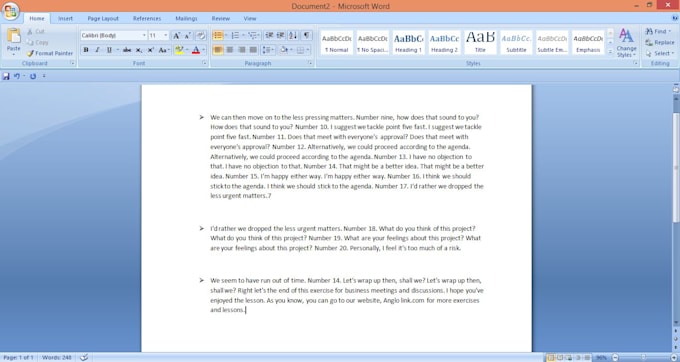Open the borders dropdown
The width and height of the screenshot is (680, 362).
(x=308, y=50)
